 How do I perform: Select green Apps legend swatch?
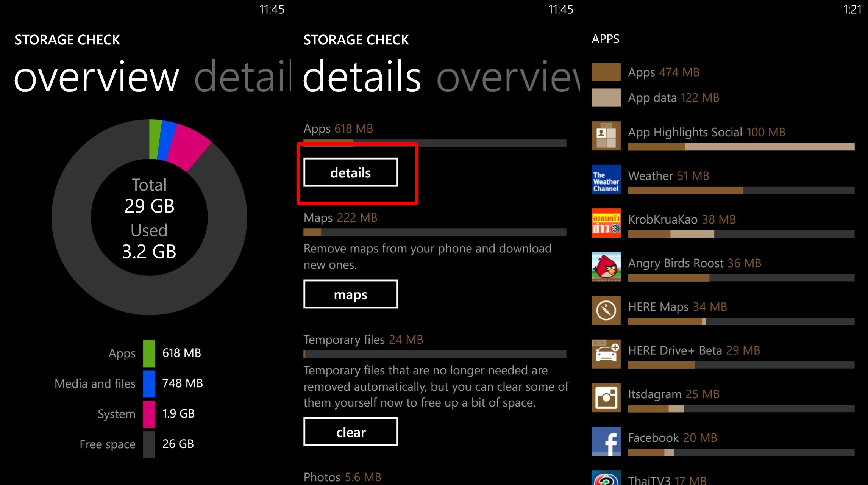coord(149,354)
